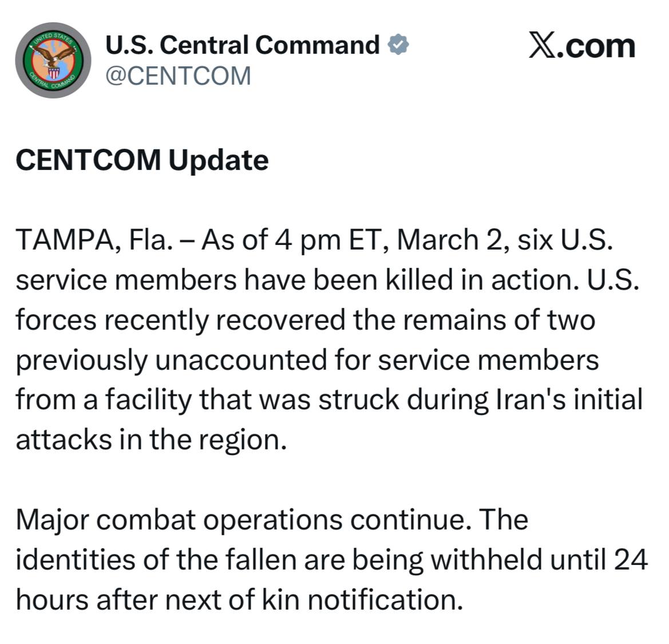Click the "TAMPA, Fla." dateline text
Image resolution: width=669 pixels, height=644 pixels.
pos(94,240)
